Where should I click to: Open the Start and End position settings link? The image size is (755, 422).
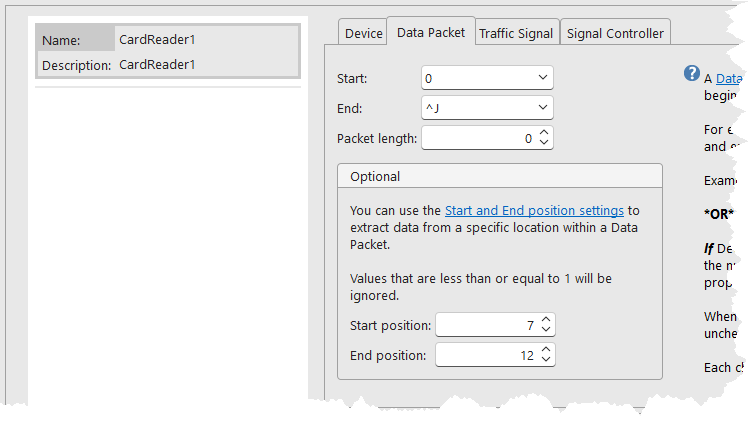[534, 211]
